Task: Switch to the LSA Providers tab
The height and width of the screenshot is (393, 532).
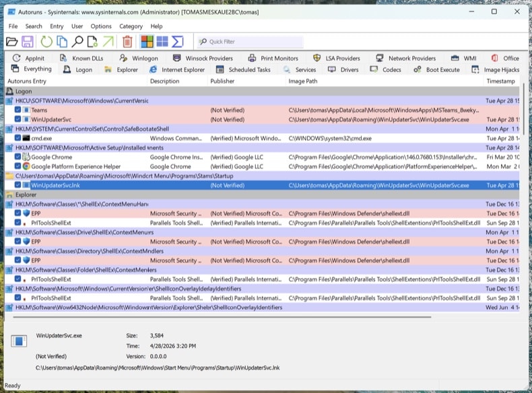Action: (337, 59)
